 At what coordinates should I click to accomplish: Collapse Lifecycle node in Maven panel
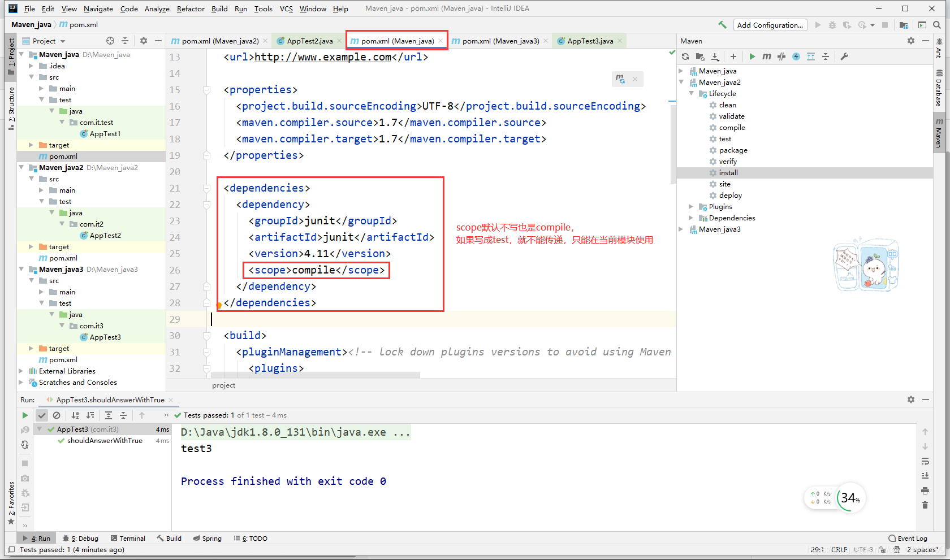pyautogui.click(x=691, y=94)
